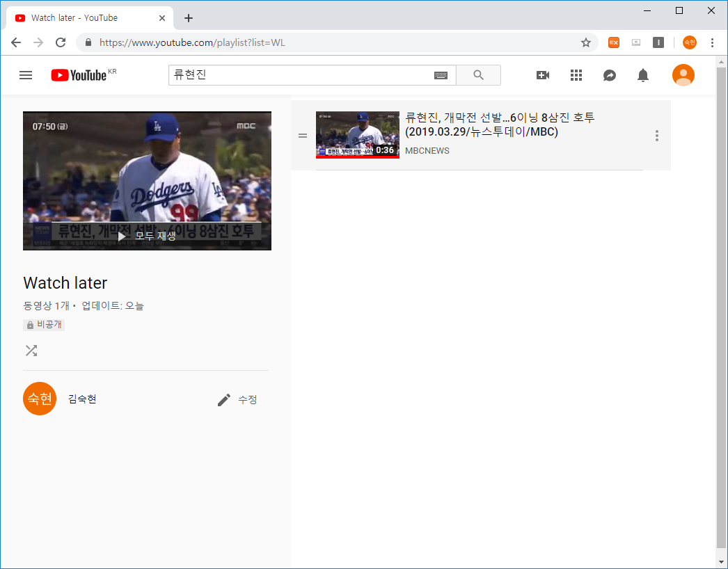
Task: Open the YouTube hamburger guide menu
Action: click(x=26, y=75)
